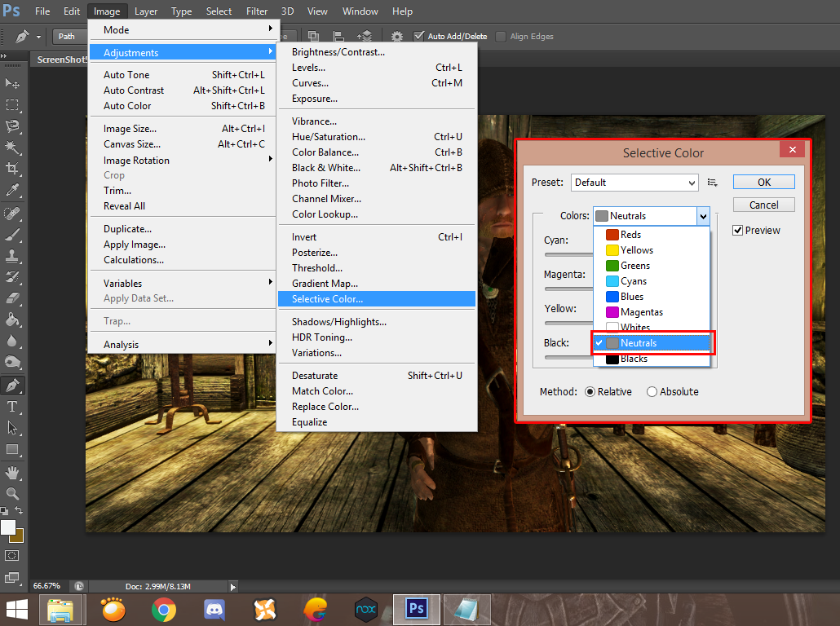
Task: Choose Hue/Saturation from Adjustments
Action: click(377, 137)
